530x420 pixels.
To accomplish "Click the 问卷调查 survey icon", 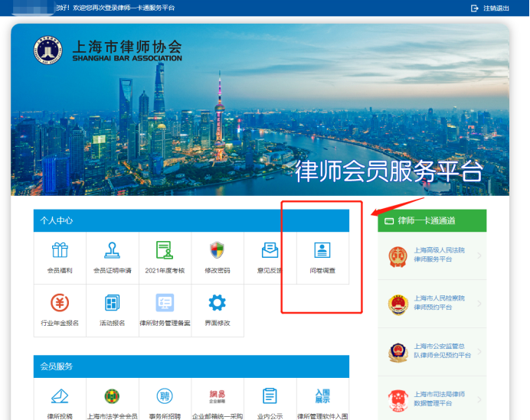I will tap(322, 251).
